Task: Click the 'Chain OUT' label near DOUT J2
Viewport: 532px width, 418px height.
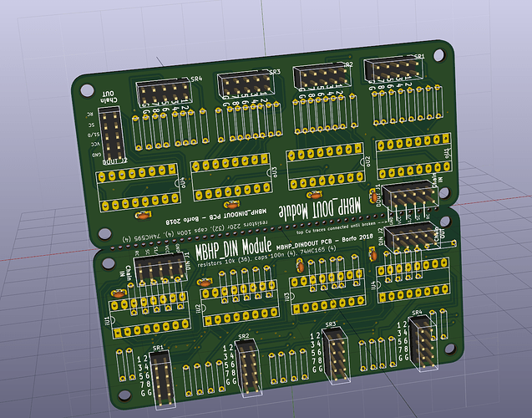Action: point(109,97)
